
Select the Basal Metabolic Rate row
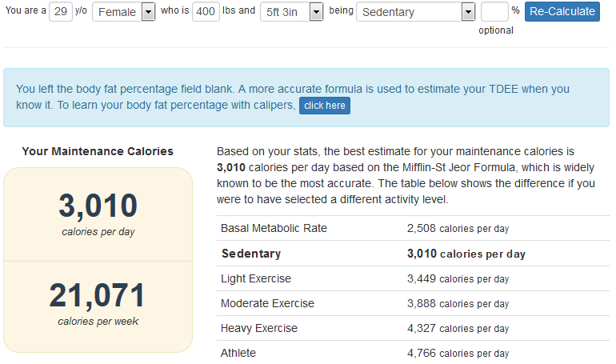coord(413,228)
